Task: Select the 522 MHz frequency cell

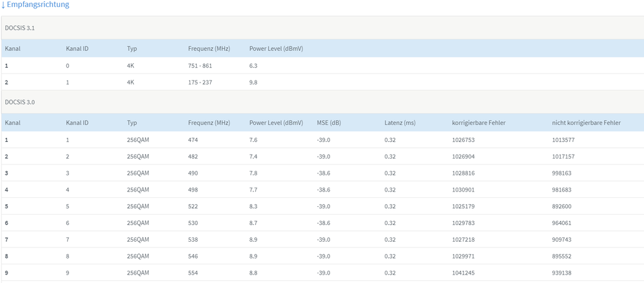Action: (x=193, y=206)
